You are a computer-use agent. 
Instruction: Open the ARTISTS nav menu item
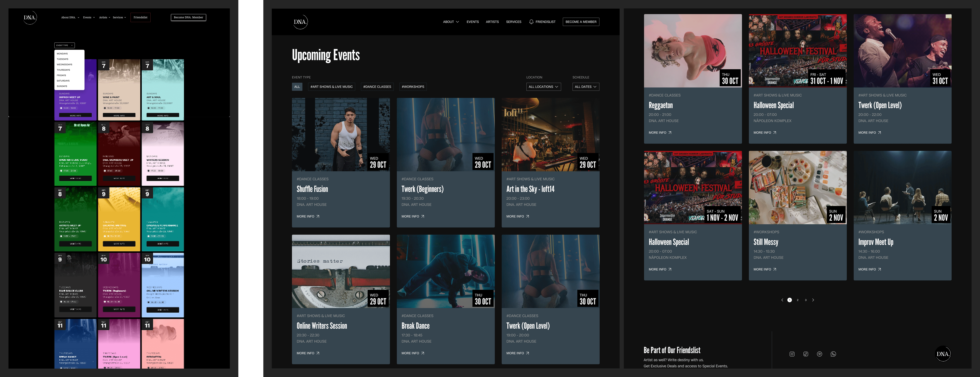point(492,22)
